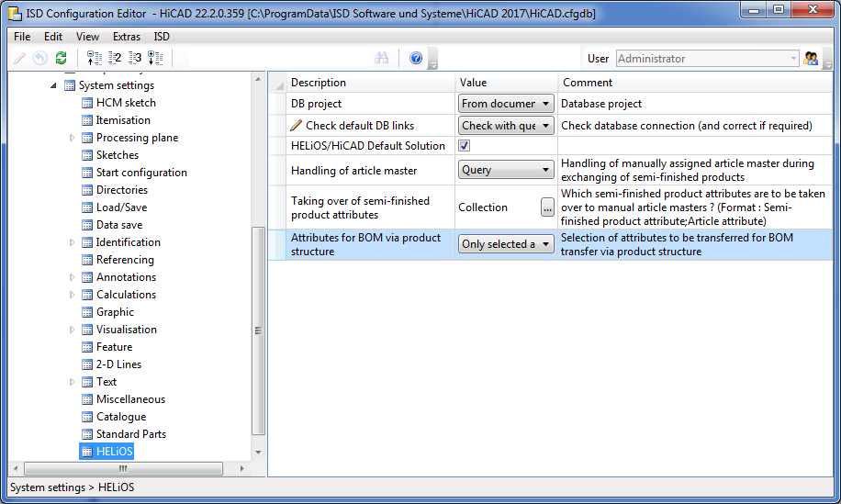Image resolution: width=841 pixels, height=504 pixels.
Task: Click the toolbar overflow arrow after help
Action: point(433,59)
